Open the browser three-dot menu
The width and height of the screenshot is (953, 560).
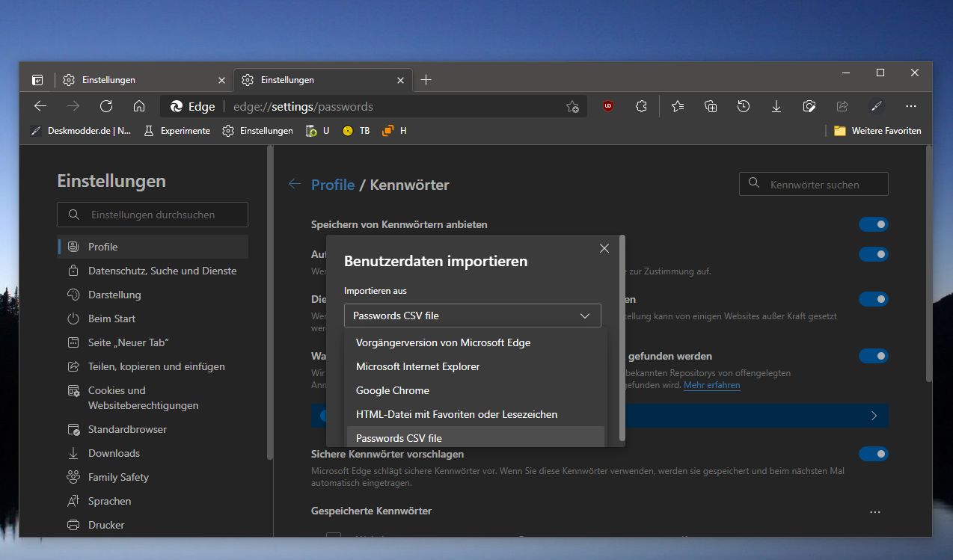pos(910,106)
